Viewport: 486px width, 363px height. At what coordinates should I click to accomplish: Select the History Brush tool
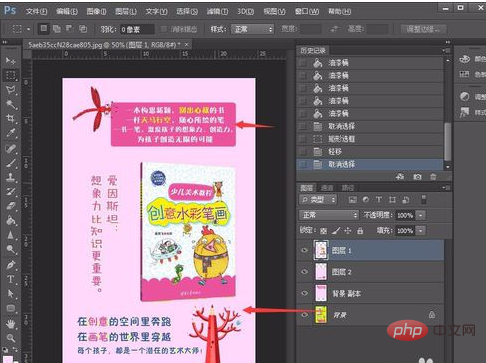click(11, 192)
